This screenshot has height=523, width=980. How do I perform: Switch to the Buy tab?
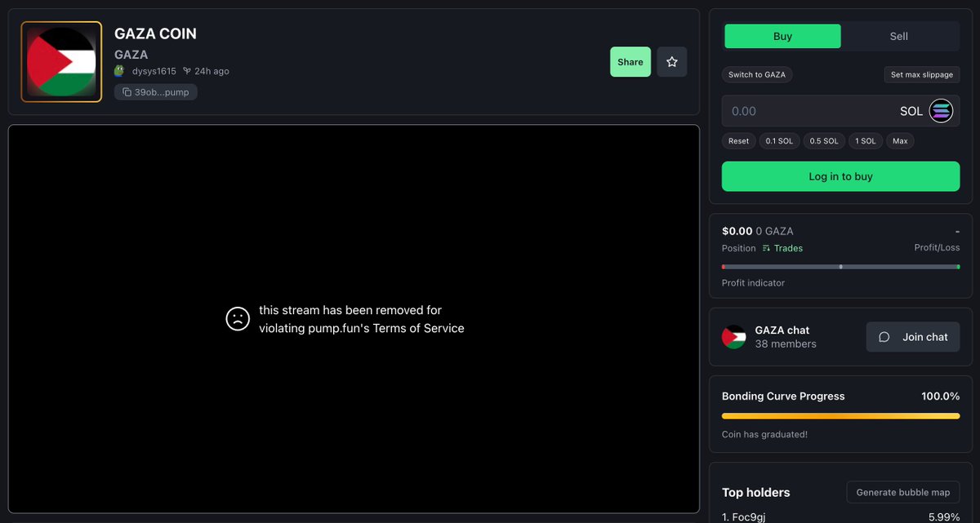tap(782, 36)
